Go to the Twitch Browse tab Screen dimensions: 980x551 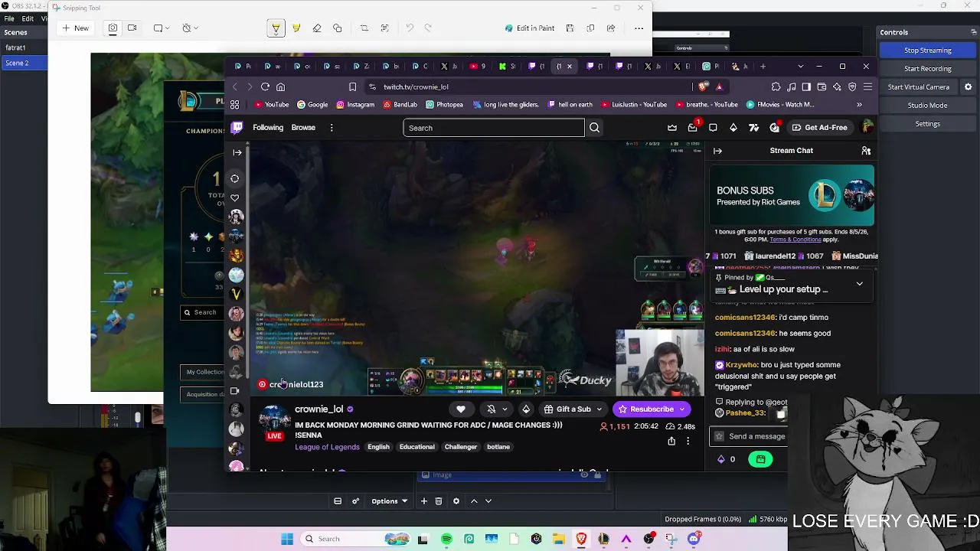[303, 128]
